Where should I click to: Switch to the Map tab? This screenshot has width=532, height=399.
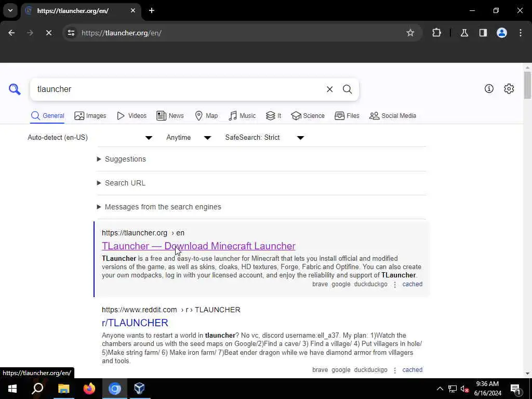coord(206,116)
